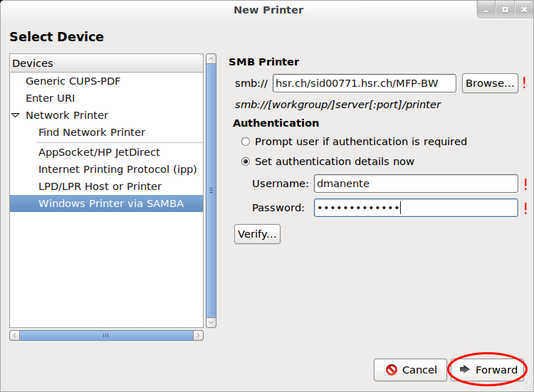Select Windows Printer via SAMBA row
The height and width of the screenshot is (392, 534).
(x=107, y=203)
